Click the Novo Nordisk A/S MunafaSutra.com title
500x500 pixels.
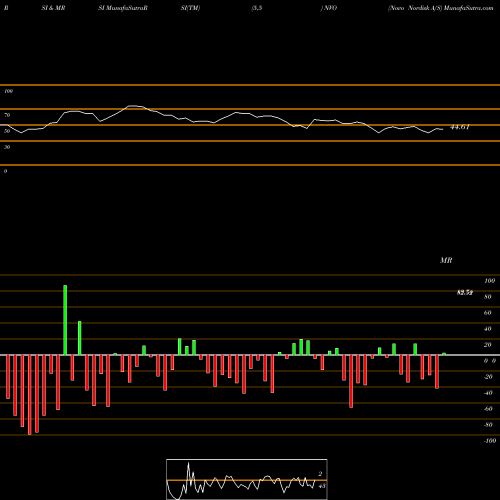[440, 8]
